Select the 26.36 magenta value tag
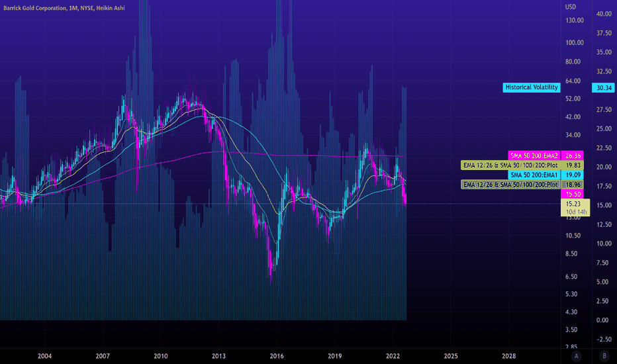Image resolution: width=617 pixels, height=364 pixels. 573,156
